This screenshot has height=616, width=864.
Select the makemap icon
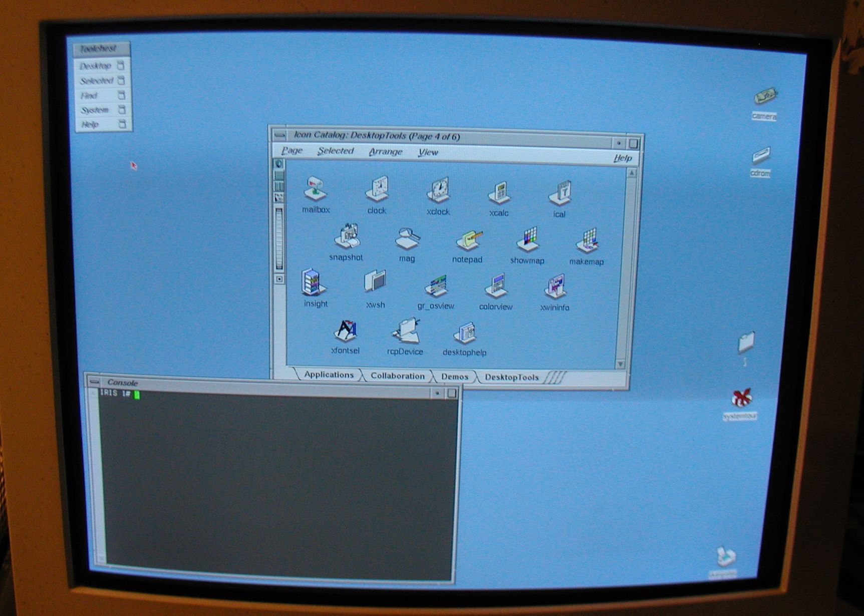pos(587,241)
